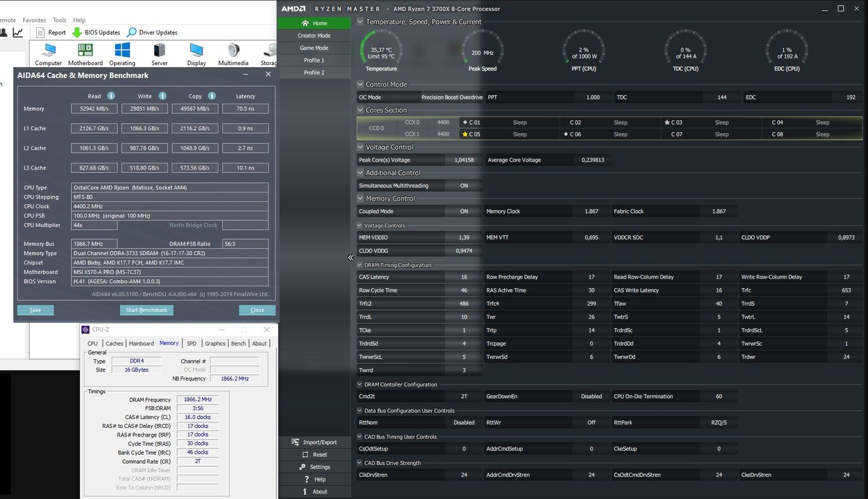Click the Read column info icon
This screenshot has width=868, height=499.
click(x=111, y=96)
